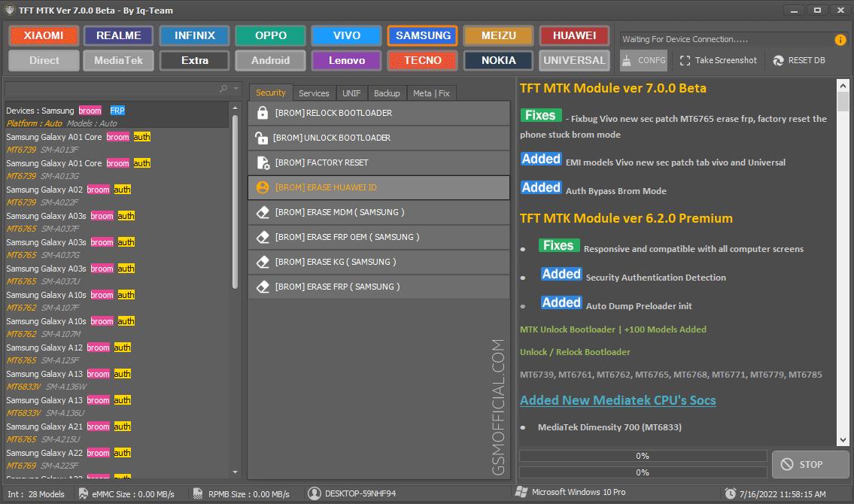
Task: Click the Factory Reset file-gear icon
Action: [263, 162]
